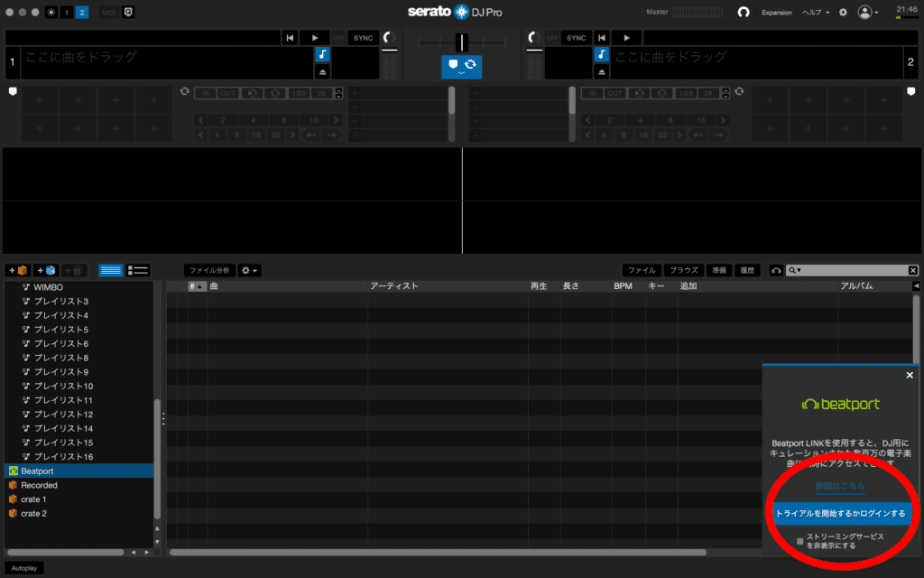Open the ヘルプ help menu

(816, 13)
